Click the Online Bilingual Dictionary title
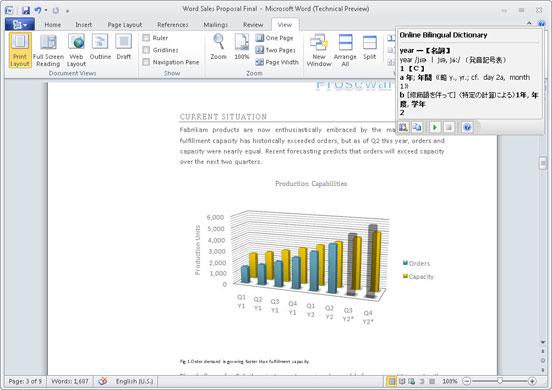 click(443, 35)
